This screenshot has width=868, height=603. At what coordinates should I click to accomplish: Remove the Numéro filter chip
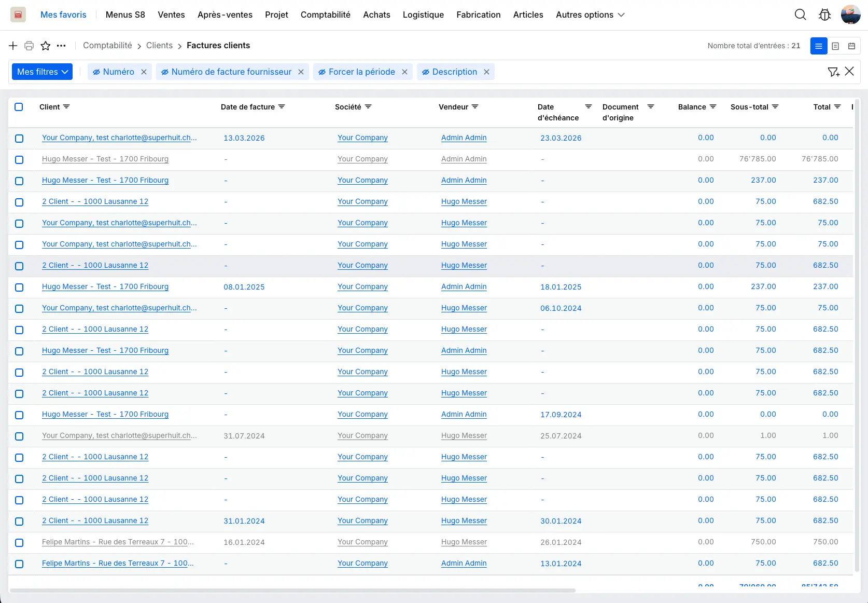click(144, 72)
